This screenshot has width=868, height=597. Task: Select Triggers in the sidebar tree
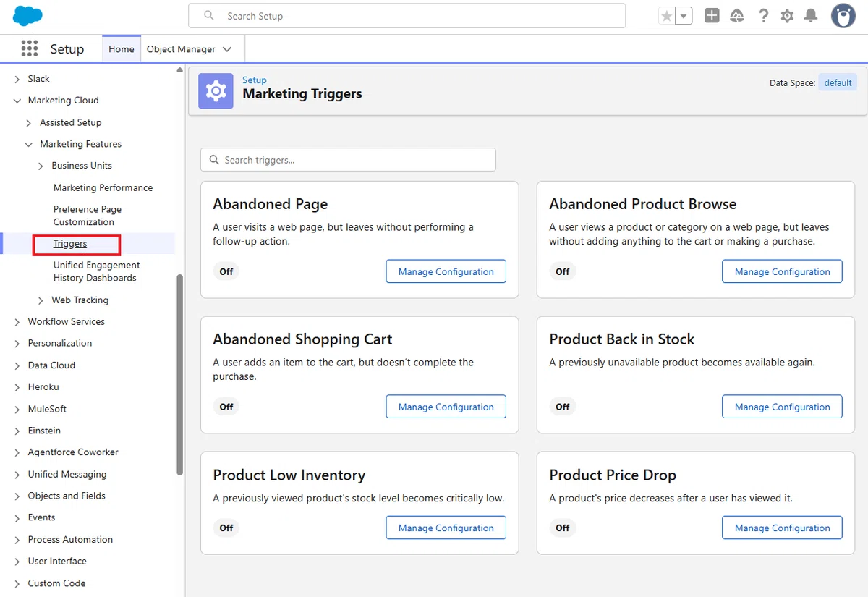click(x=70, y=244)
